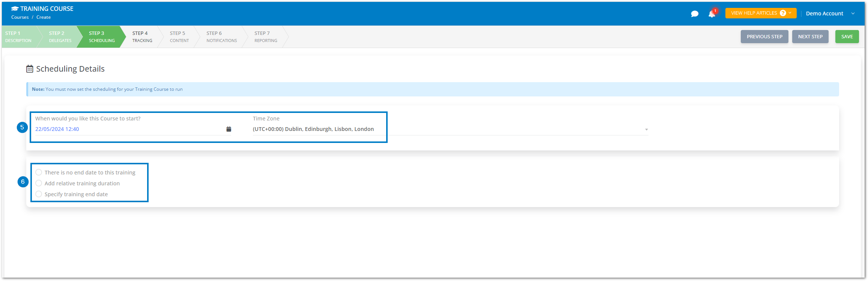
Task: Select Add relative training duration option
Action: [39, 183]
